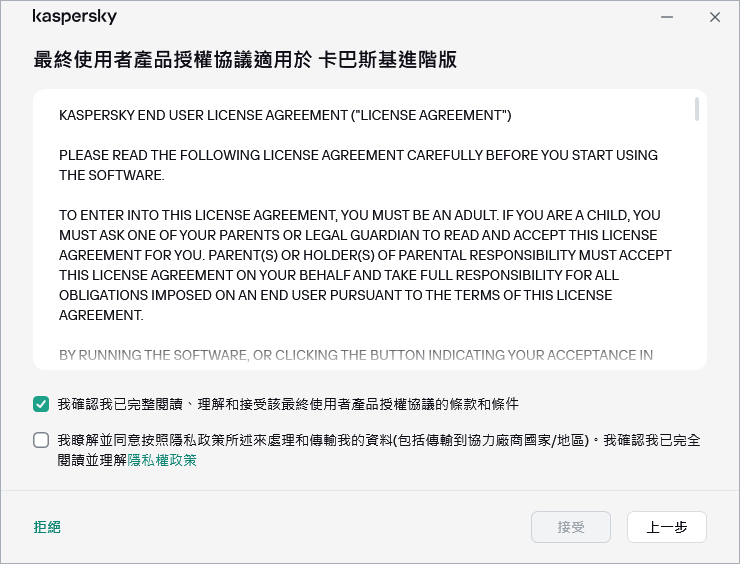The height and width of the screenshot is (564, 740).
Task: Click the 接受 accept button
Action: (x=571, y=527)
